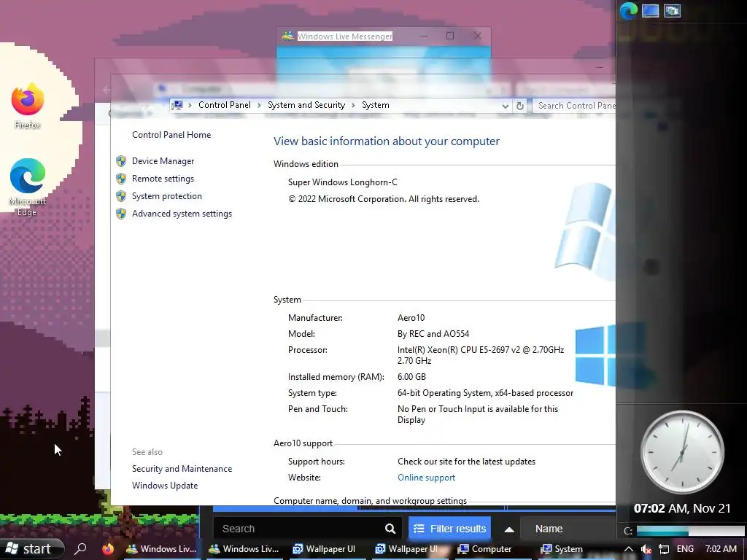Click the shield icon beside Advanced system settings

click(121, 214)
